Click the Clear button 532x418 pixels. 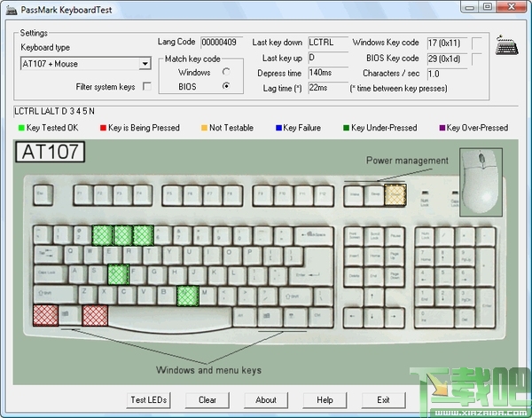207,400
